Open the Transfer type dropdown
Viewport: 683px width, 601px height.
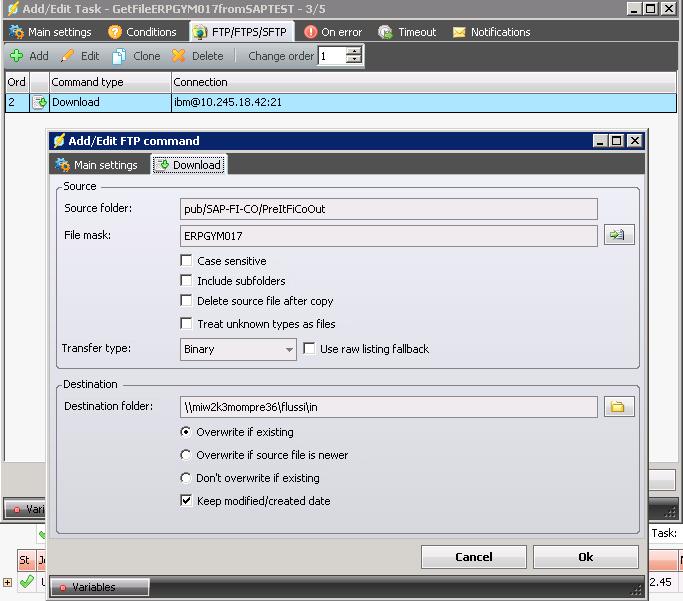click(289, 350)
